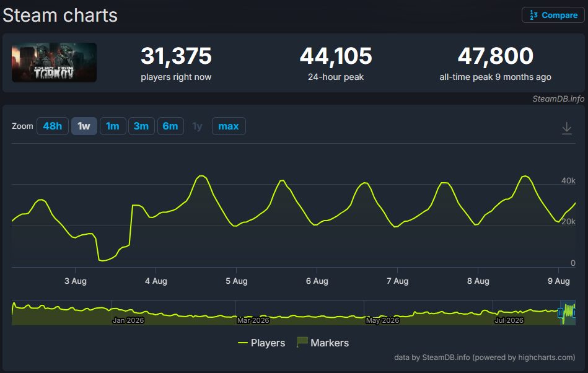
Task: Click the 44,105 24-hour peak figure
Action: (x=336, y=56)
